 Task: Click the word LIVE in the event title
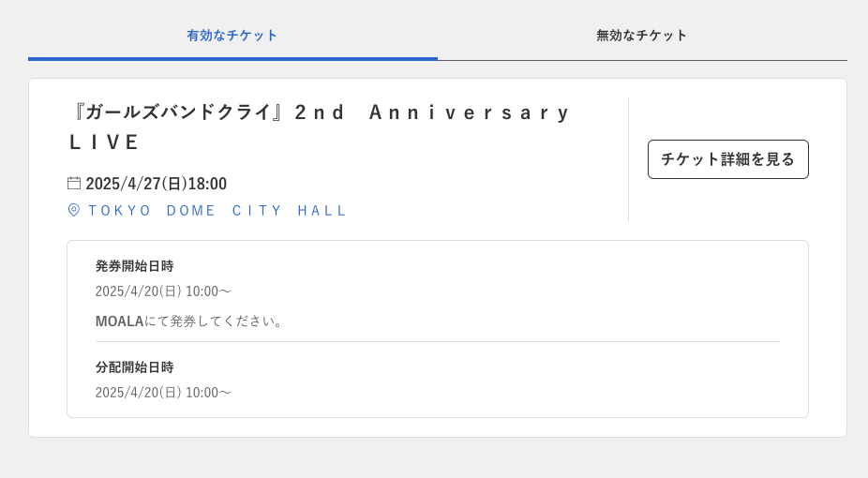point(104,142)
